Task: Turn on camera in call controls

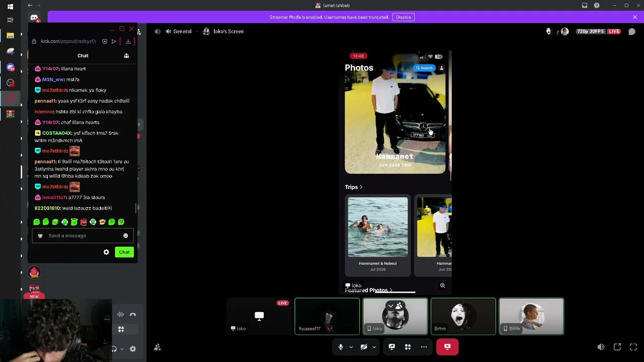Action: coord(364,347)
